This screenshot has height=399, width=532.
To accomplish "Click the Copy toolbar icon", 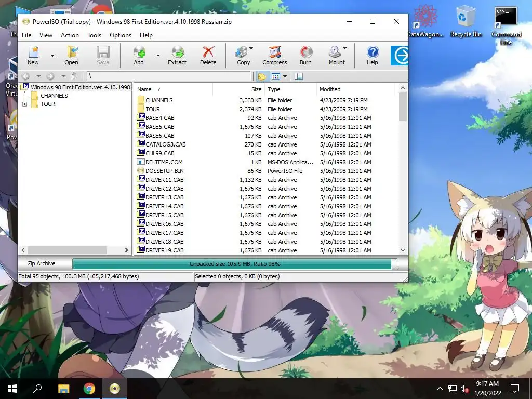I will (x=242, y=55).
